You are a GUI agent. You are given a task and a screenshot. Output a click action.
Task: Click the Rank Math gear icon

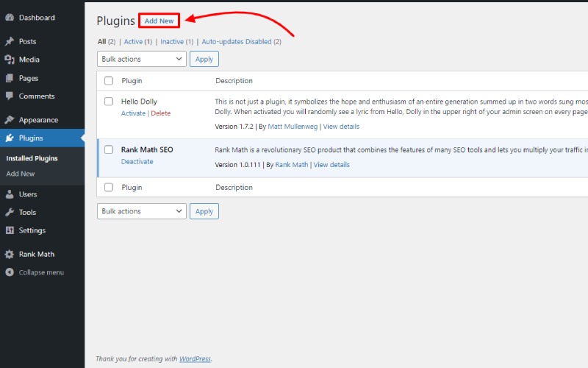point(10,254)
